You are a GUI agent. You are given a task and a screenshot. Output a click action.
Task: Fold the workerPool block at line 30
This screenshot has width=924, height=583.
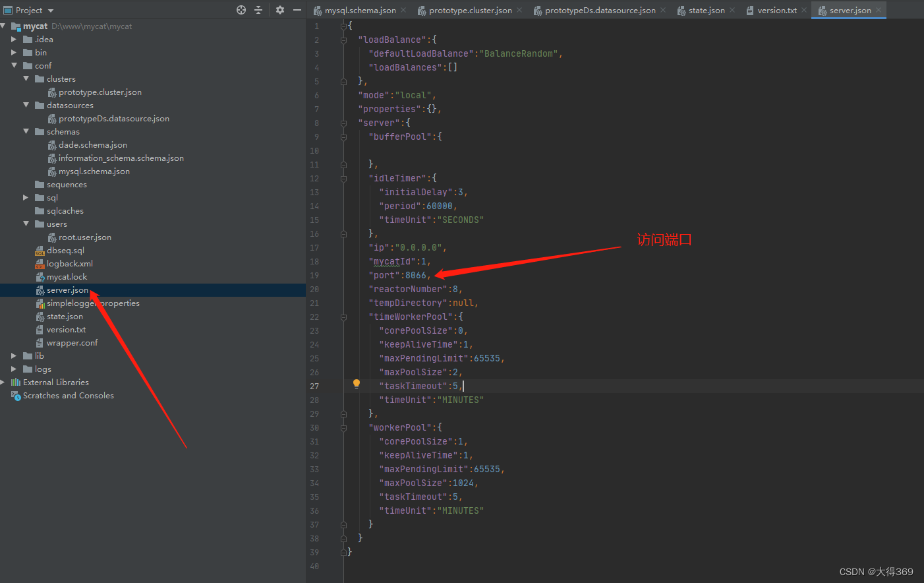(x=343, y=428)
